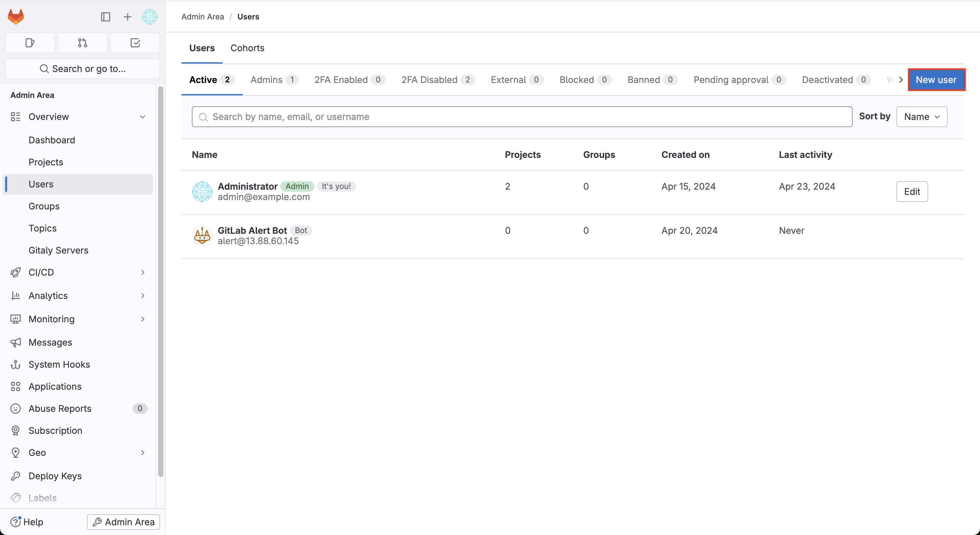
Task: Click the New user button
Action: pyautogui.click(x=936, y=80)
